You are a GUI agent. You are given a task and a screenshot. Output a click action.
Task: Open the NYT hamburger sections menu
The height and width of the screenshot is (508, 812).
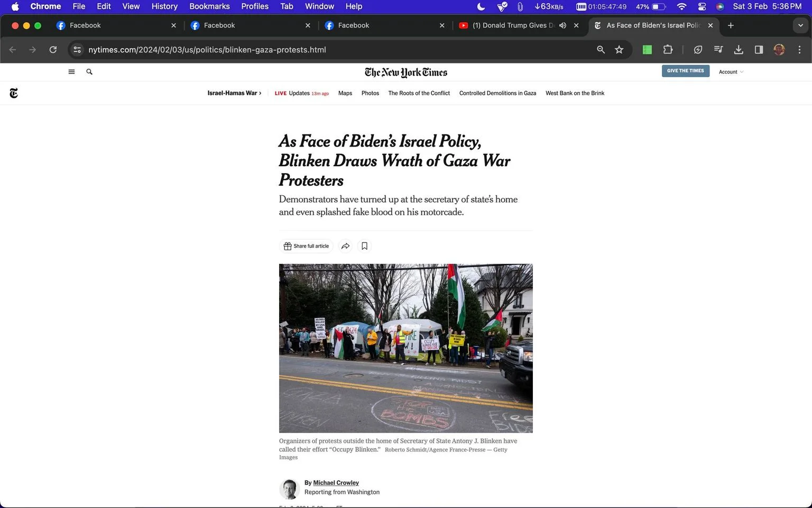coord(71,72)
